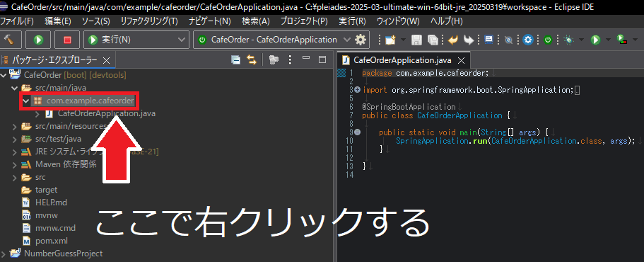Open the dropdown arrow next to the Coverage icon
The image size is (644, 262).
click(635, 40)
